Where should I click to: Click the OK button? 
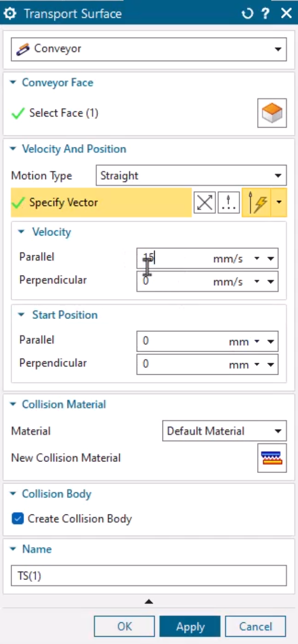tap(124, 627)
